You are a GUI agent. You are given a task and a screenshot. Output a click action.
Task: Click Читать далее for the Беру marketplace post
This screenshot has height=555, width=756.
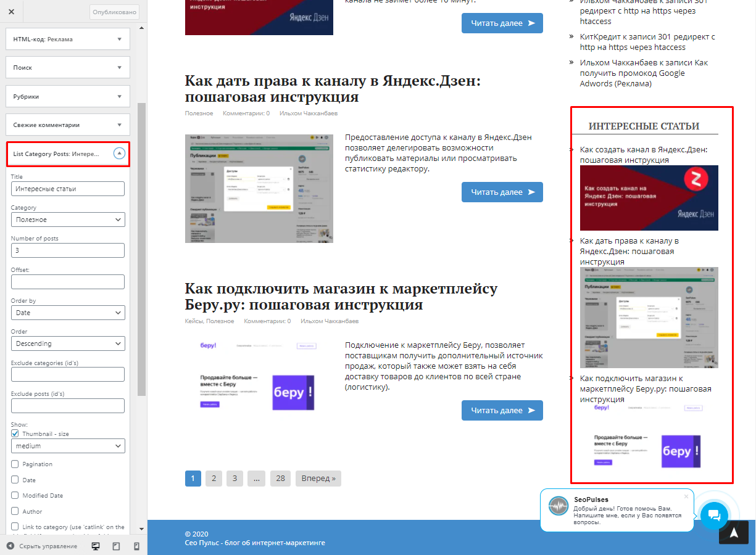(x=502, y=410)
